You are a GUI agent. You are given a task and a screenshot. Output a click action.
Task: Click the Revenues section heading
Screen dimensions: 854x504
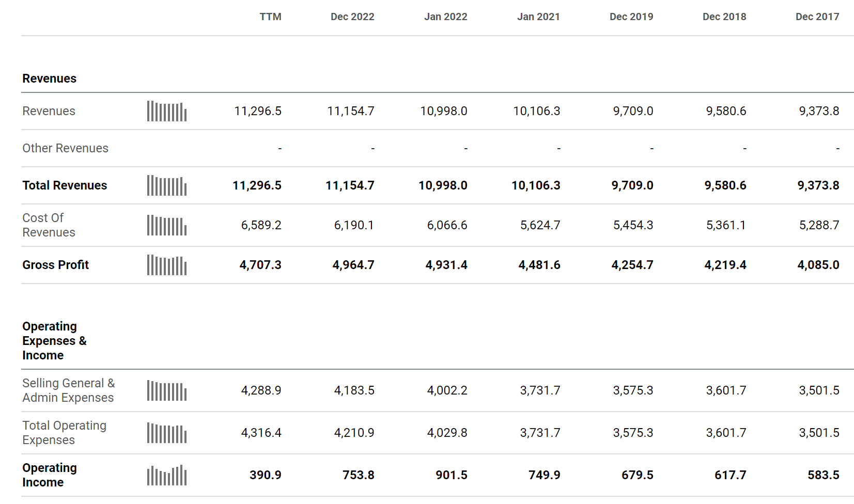pos(50,79)
